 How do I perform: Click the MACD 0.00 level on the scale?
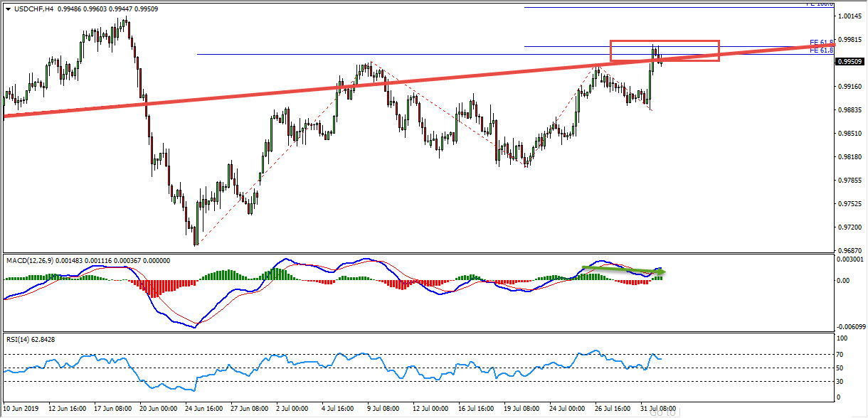pos(842,280)
